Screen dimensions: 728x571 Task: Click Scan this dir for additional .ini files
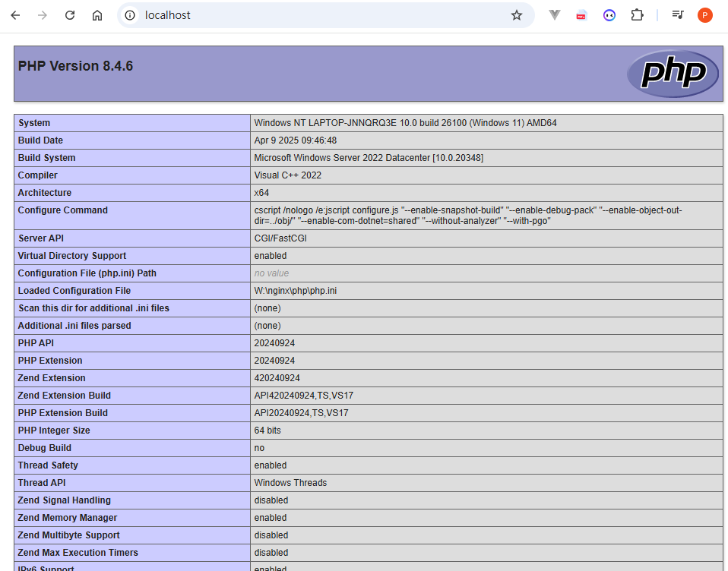pyautogui.click(x=93, y=308)
